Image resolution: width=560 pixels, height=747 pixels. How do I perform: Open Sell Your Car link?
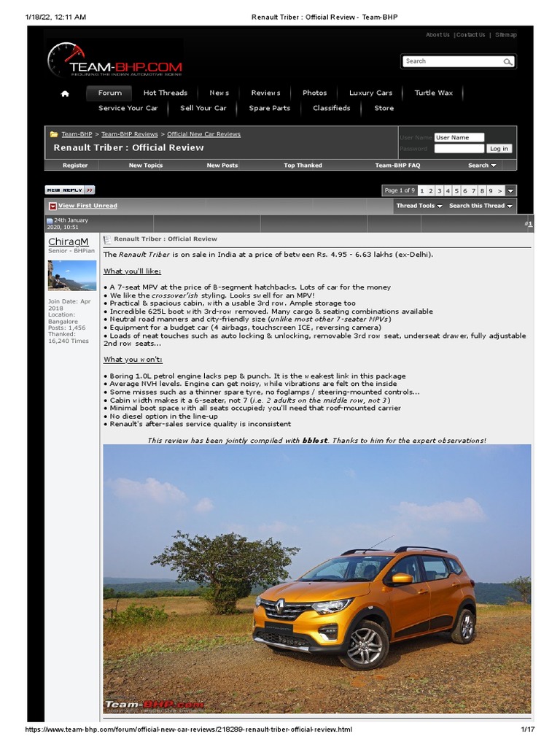click(x=203, y=108)
